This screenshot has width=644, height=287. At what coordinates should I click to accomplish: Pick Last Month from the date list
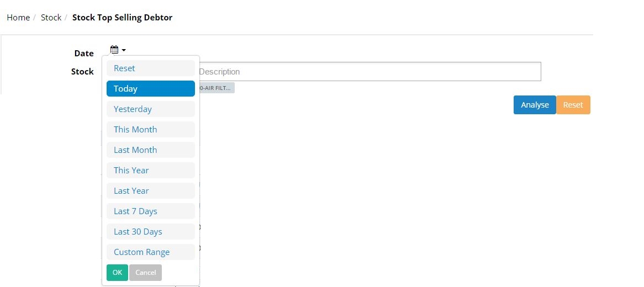(x=151, y=150)
